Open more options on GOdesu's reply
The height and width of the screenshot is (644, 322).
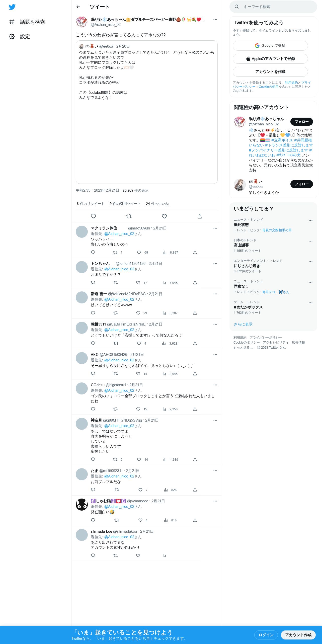coord(215,385)
